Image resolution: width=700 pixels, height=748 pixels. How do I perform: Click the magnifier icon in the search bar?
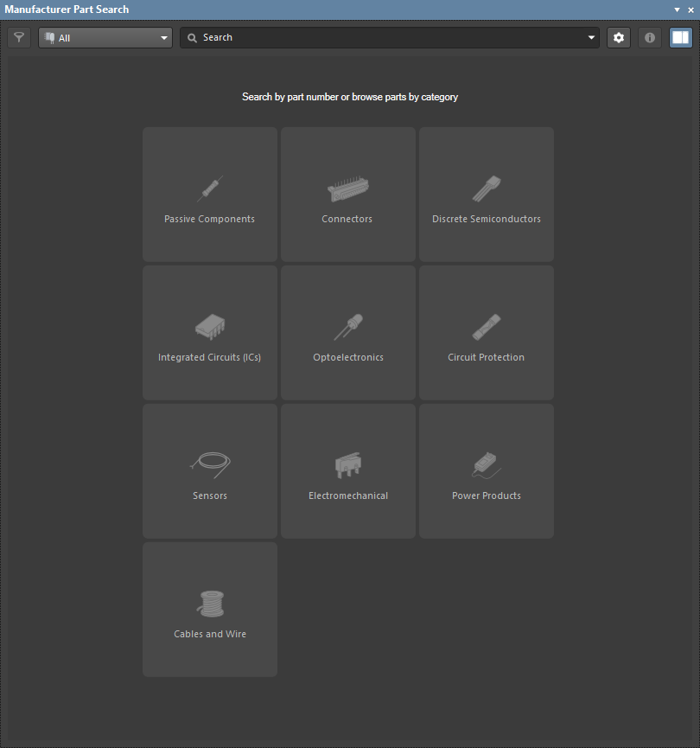192,37
